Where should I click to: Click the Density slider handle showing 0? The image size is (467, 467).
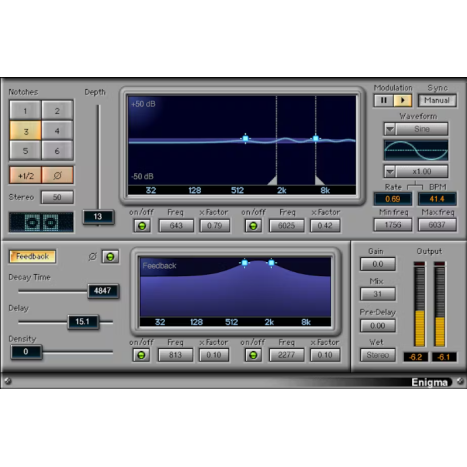pos(26,352)
